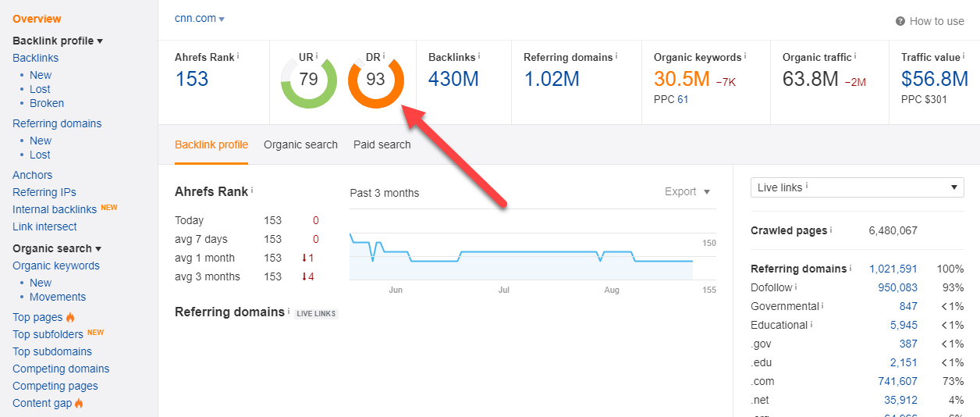Open Broken backlinks
The image size is (980, 417).
click(47, 103)
